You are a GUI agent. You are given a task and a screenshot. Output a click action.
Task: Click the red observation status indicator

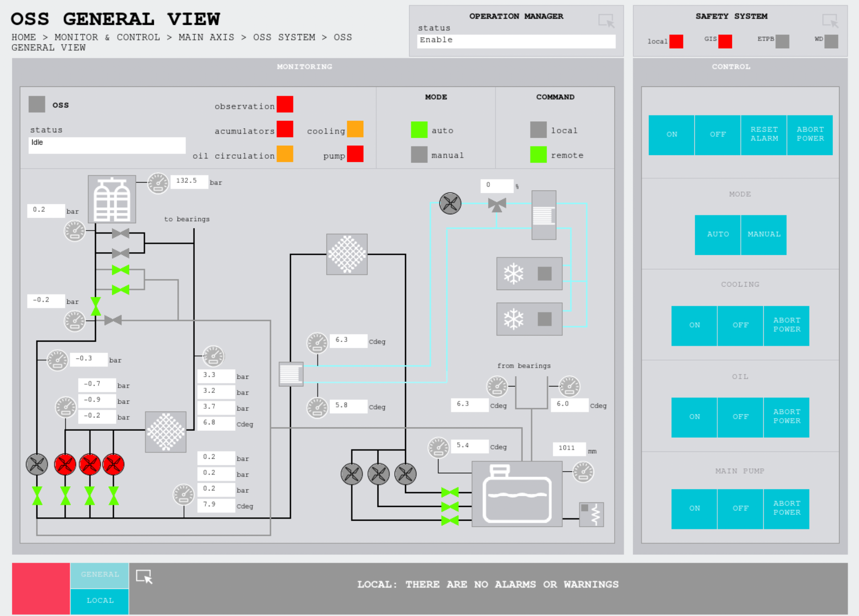pyautogui.click(x=285, y=104)
